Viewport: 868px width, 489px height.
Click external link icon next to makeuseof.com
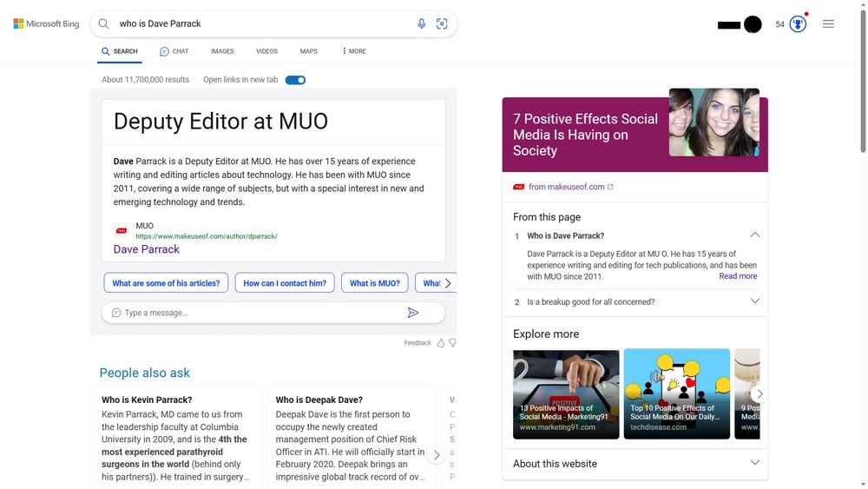(x=610, y=187)
